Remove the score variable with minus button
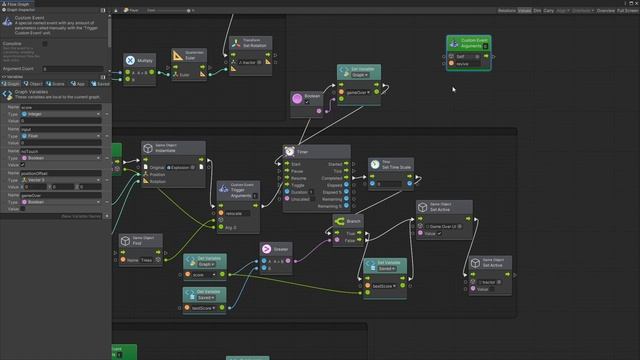Screen dimensions: 640x360 (x=107, y=114)
